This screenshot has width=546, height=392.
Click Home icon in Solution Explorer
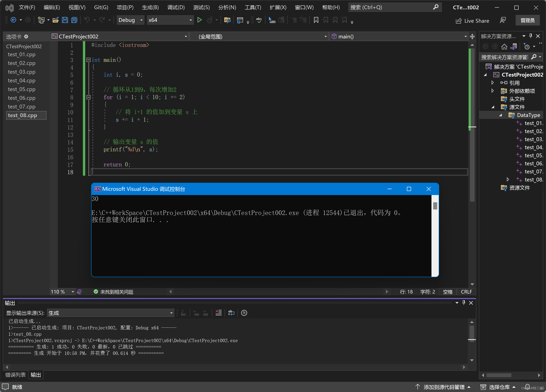coord(504,46)
